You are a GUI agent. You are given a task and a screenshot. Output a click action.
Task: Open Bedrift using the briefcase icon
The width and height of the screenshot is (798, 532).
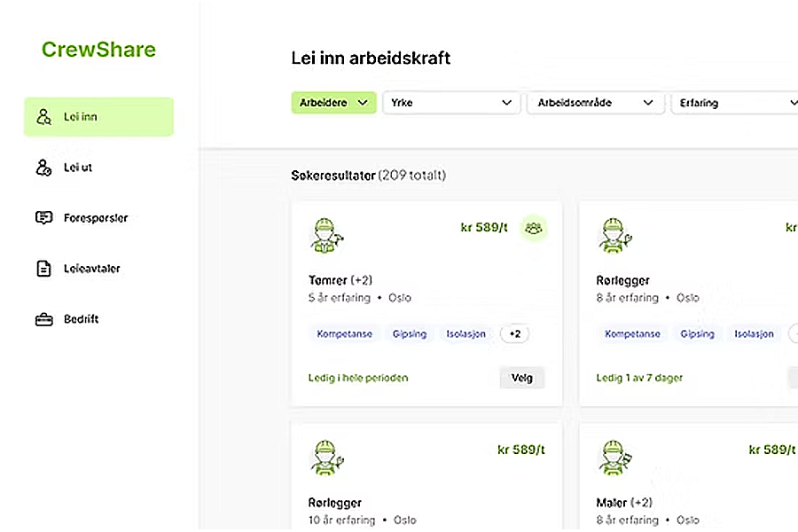[44, 318]
